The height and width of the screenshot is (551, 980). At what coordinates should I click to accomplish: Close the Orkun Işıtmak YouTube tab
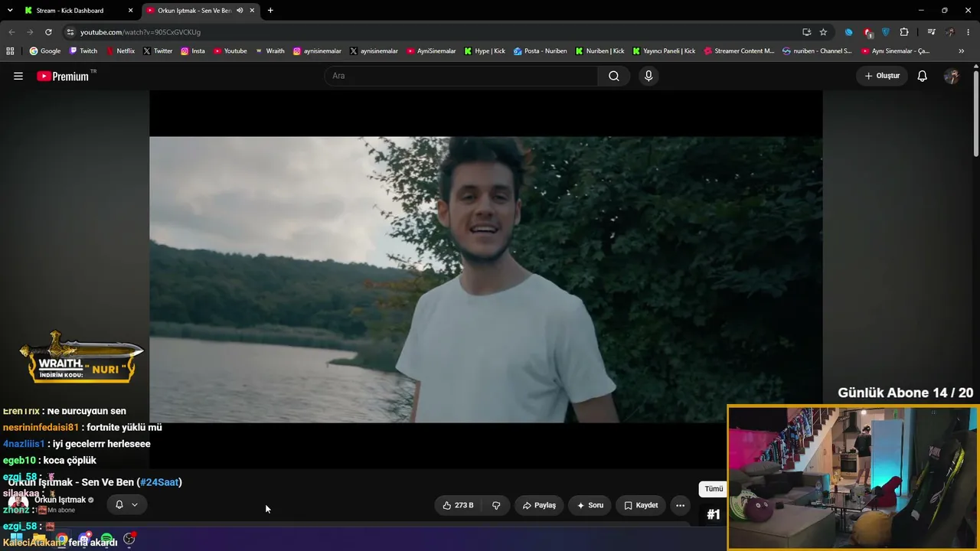(252, 11)
